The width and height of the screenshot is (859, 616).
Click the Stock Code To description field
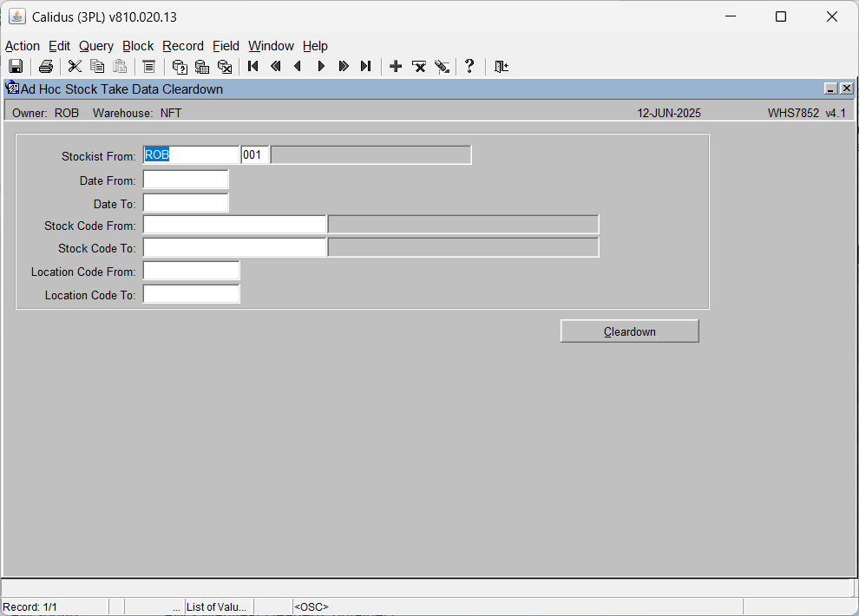point(463,247)
